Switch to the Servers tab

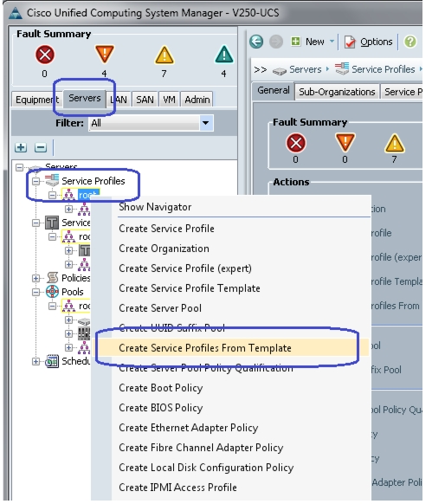pyautogui.click(x=85, y=98)
